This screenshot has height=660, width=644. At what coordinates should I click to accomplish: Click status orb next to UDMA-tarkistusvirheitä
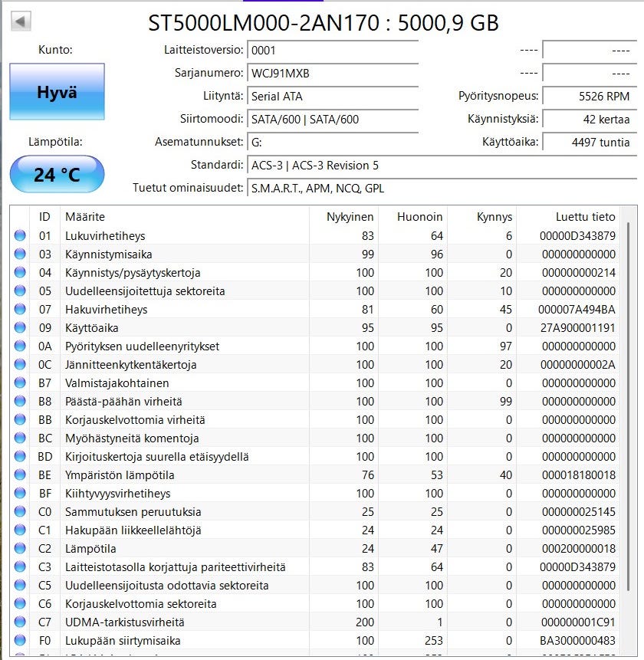(20, 622)
